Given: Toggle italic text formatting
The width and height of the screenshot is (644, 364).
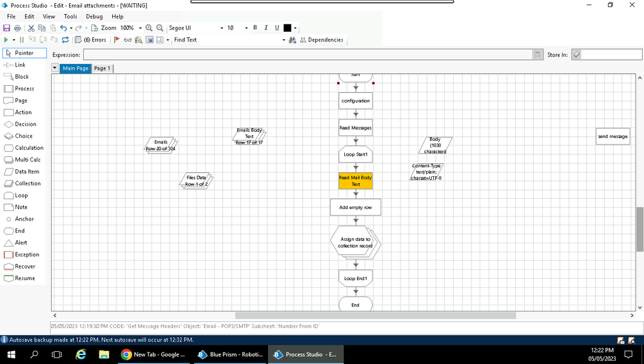Looking at the screenshot, I should [266, 28].
